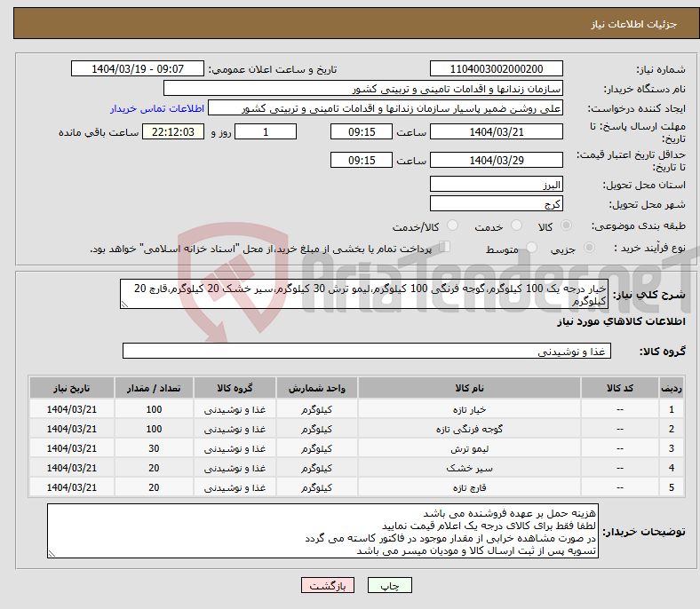The width and height of the screenshot is (700, 609).
Task: Click the لیمو ترش item name
Action: click(469, 449)
